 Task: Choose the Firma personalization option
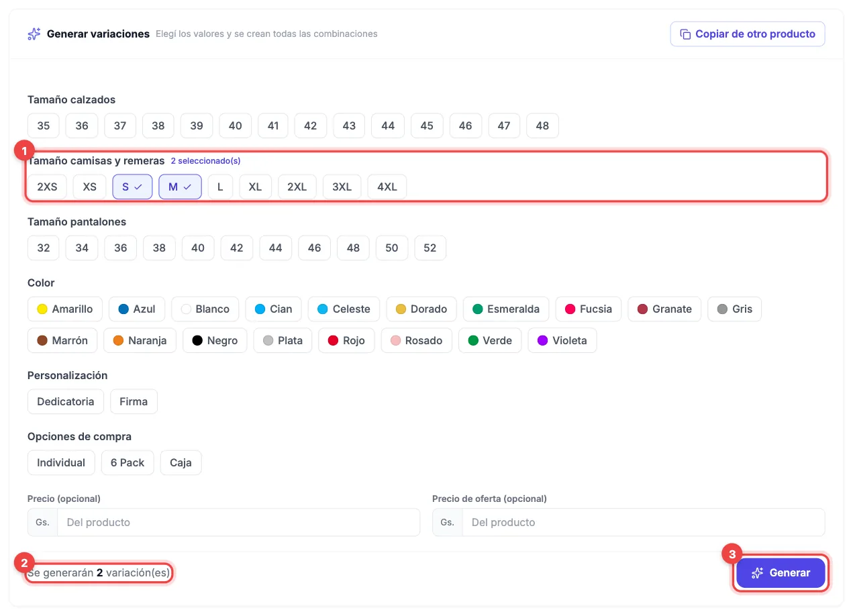[134, 402]
